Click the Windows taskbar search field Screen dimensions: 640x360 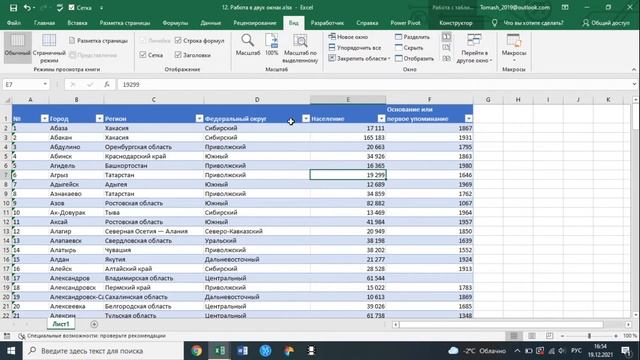tap(103, 351)
